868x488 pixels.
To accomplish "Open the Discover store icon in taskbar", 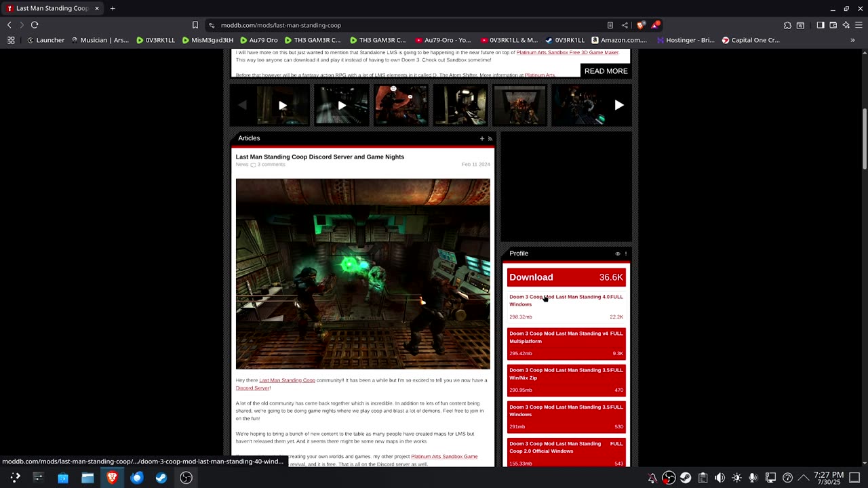I will [63, 478].
